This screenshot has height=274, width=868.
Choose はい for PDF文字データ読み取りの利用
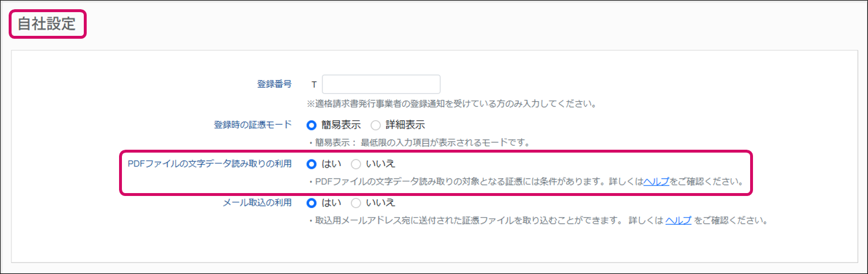[312, 164]
